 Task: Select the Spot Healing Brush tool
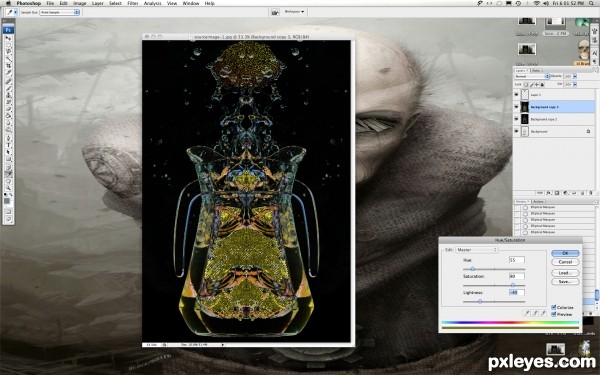tap(8, 81)
